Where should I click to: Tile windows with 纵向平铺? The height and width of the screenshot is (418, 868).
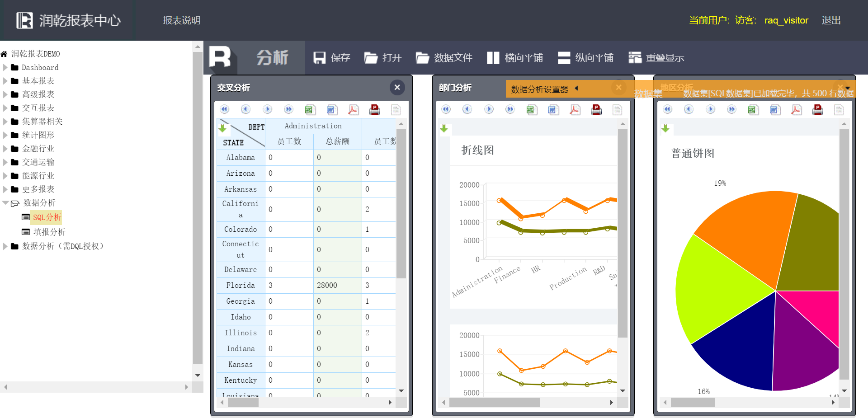coord(585,57)
